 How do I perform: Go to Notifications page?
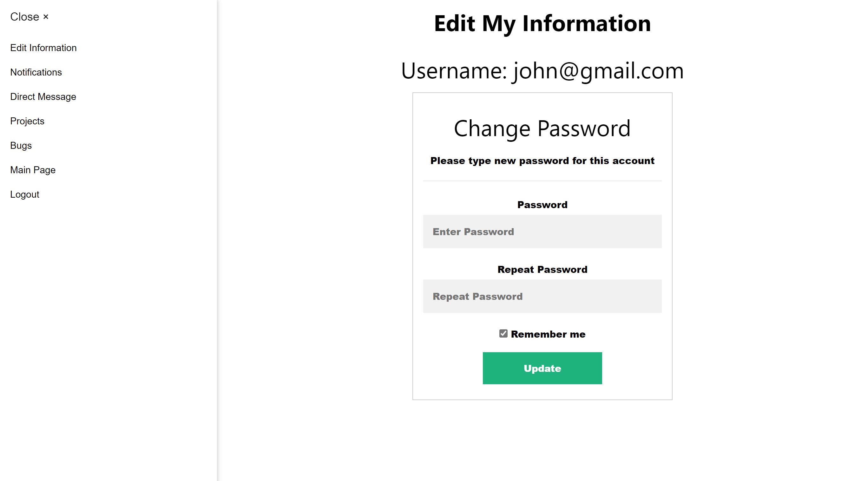pos(36,72)
